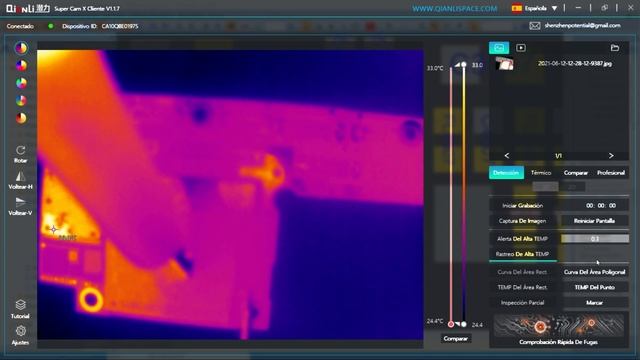640x360 pixels.
Task: Select Curva Del Área Poligonal
Action: 594,272
